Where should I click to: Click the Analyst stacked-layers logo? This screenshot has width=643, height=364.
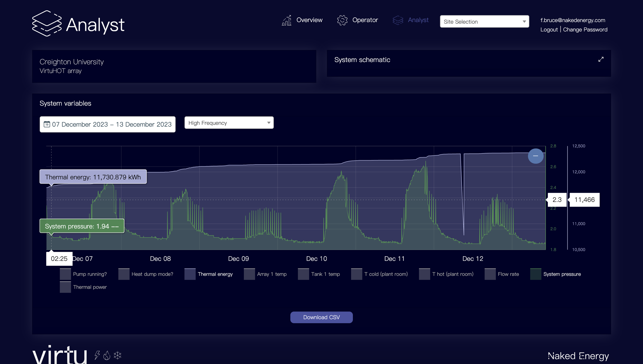47,24
